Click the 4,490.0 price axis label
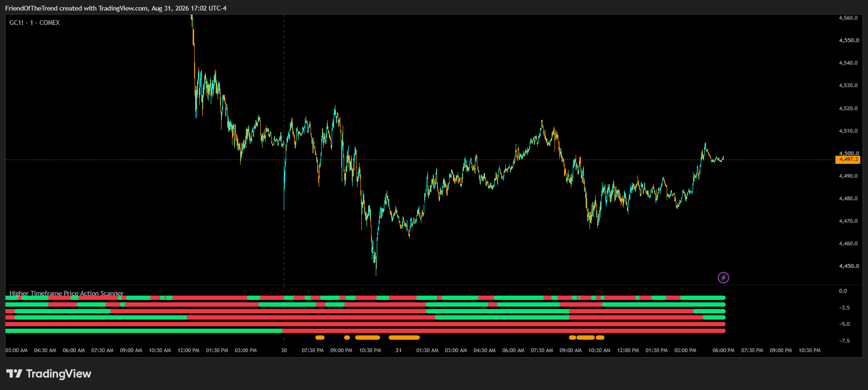The image size is (868, 390). click(848, 176)
